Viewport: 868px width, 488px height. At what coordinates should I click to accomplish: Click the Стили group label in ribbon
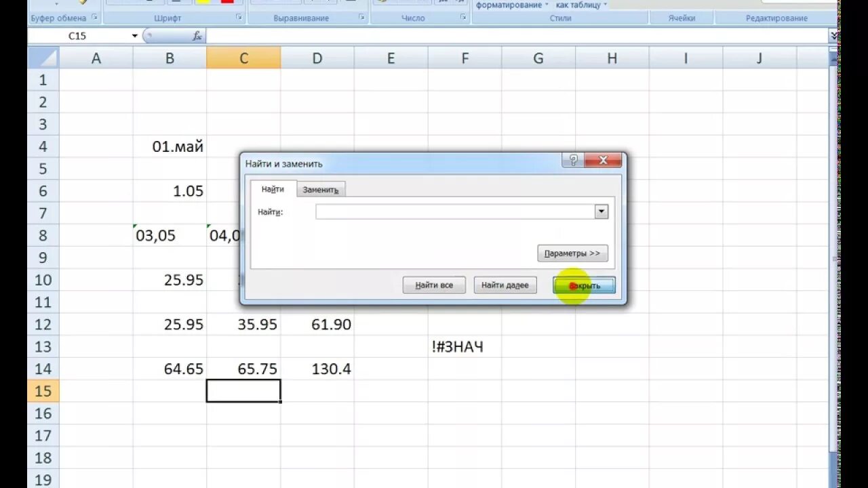[560, 18]
